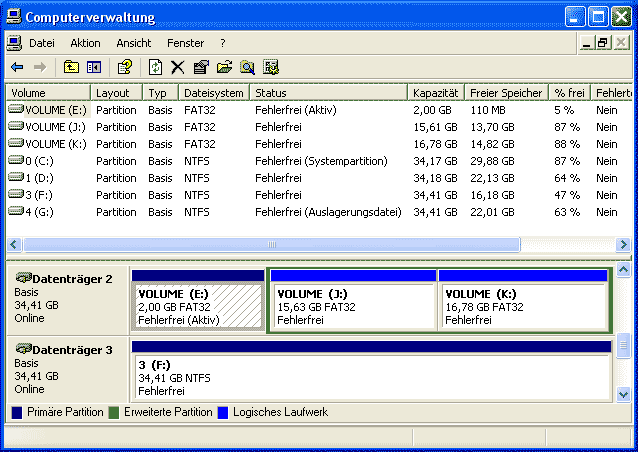This screenshot has height=452, width=638.
Task: Open the Aktion menu
Action: (x=85, y=43)
